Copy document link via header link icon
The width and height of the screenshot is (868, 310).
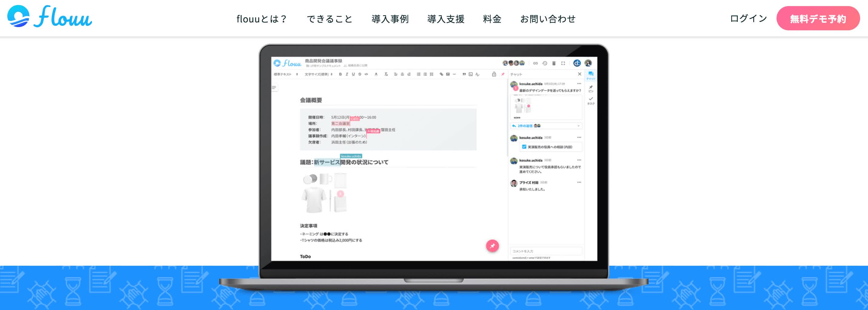click(535, 63)
